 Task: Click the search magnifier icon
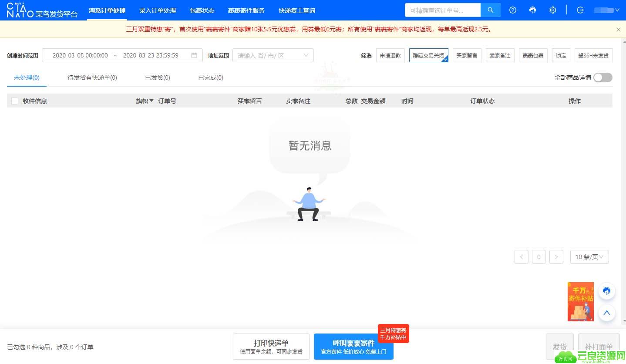click(491, 10)
